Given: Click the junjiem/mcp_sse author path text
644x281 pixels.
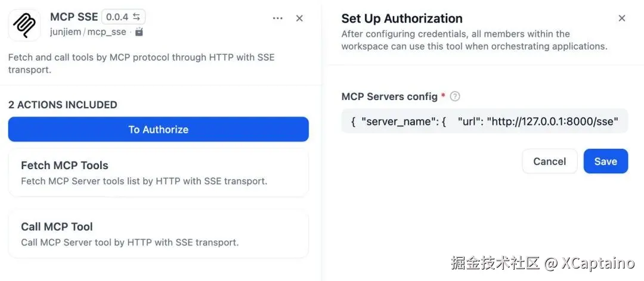Looking at the screenshot, I should click(88, 32).
